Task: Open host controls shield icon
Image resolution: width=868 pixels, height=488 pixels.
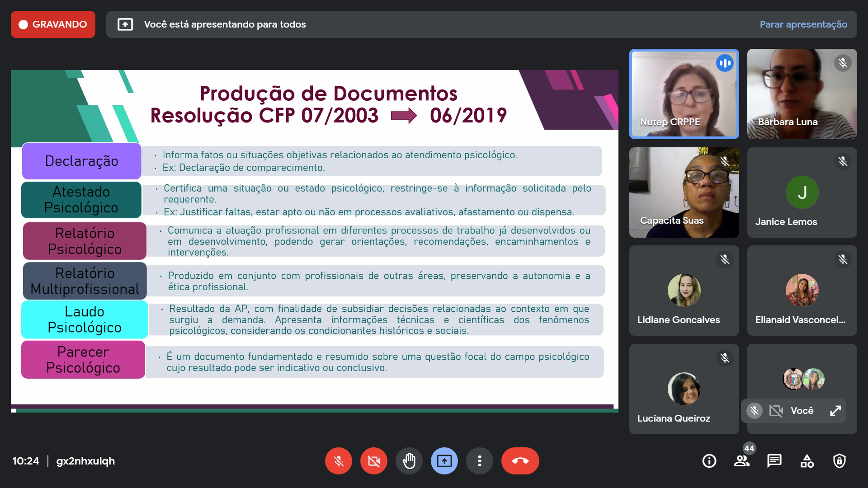Action: click(839, 461)
